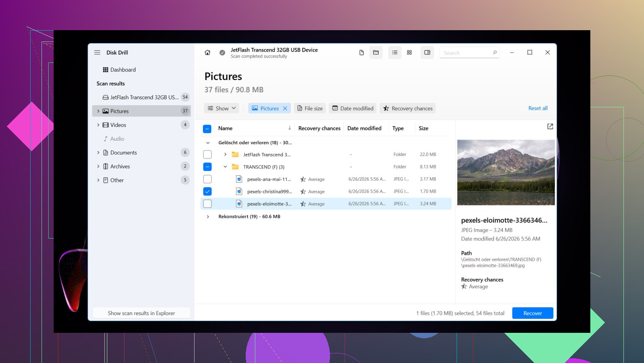Click the Recover button
This screenshot has width=644, height=363.
pyautogui.click(x=532, y=313)
